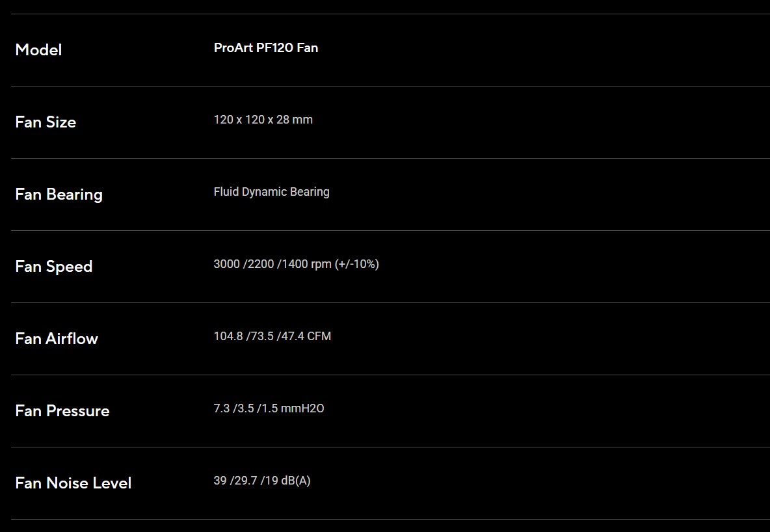770x532 pixels.
Task: Click the dB(A) unit in the noise value
Action: [x=296, y=481]
